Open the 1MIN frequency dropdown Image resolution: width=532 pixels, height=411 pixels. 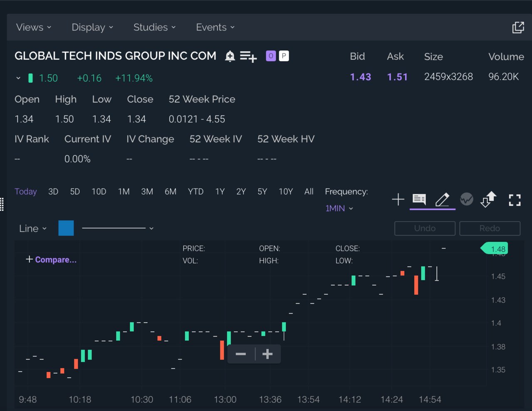tap(339, 208)
